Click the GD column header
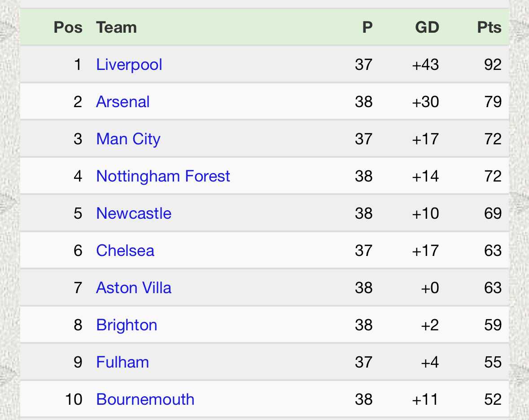The width and height of the screenshot is (529, 420). pos(427,27)
